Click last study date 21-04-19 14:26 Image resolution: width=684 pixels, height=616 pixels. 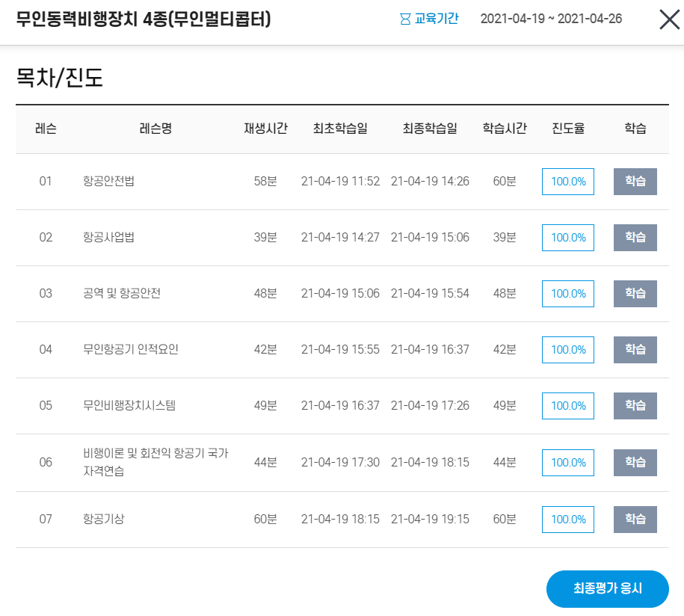pos(430,181)
